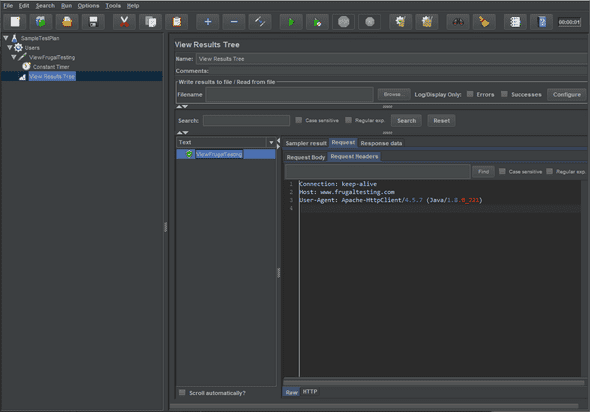This screenshot has height=412, width=590.
Task: Click the Browse button
Action: 394,94
